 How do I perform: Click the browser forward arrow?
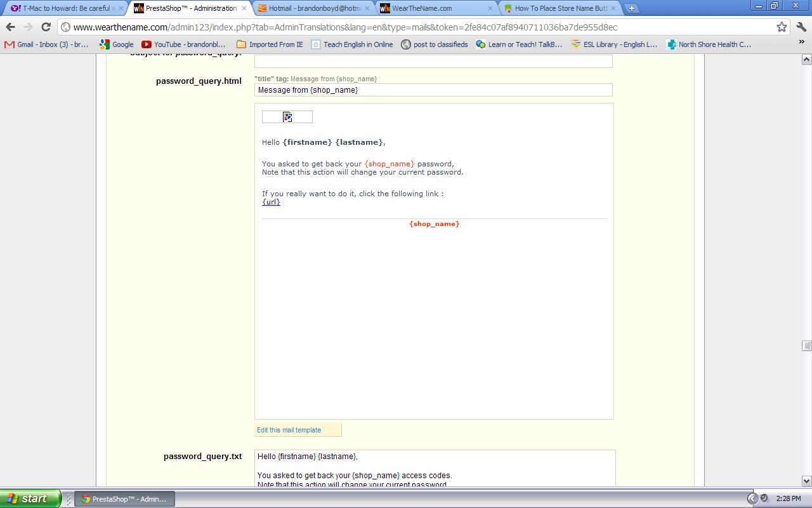click(28, 27)
